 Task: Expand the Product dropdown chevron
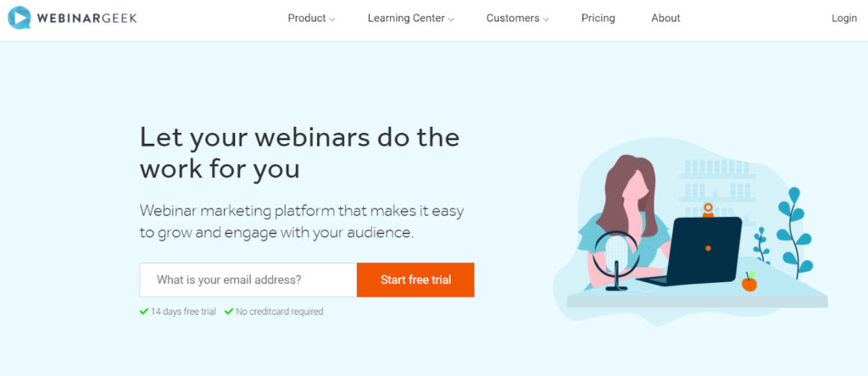332,19
